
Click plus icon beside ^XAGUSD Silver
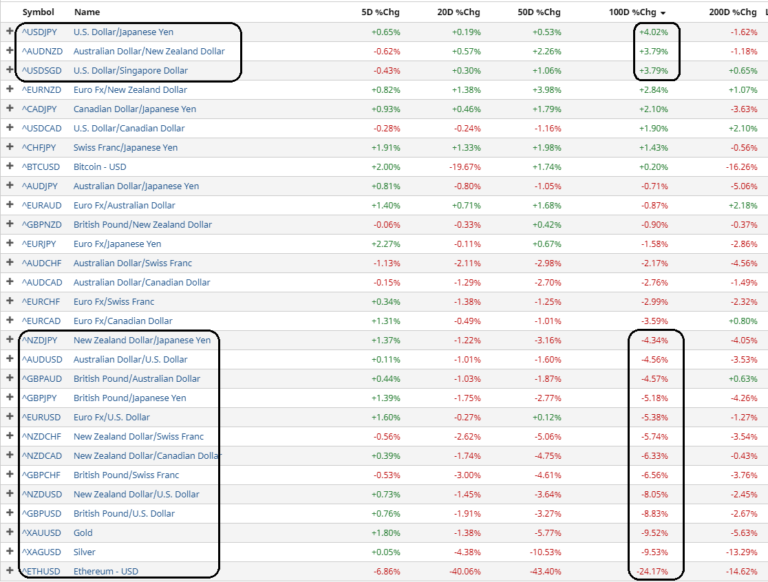10,552
